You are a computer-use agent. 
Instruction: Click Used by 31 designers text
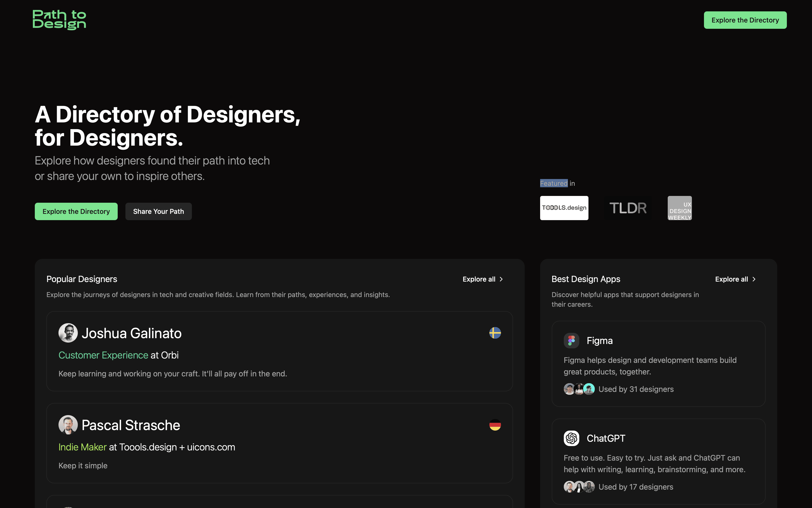click(x=636, y=389)
